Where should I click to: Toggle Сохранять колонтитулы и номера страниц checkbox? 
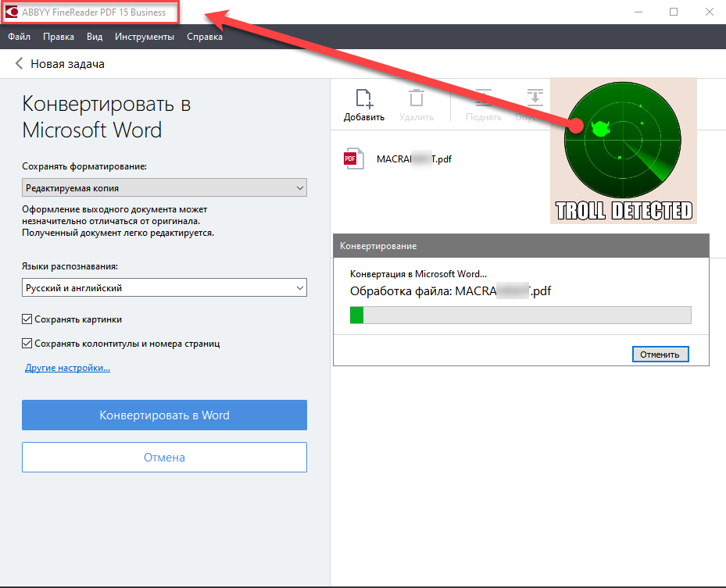click(x=27, y=344)
